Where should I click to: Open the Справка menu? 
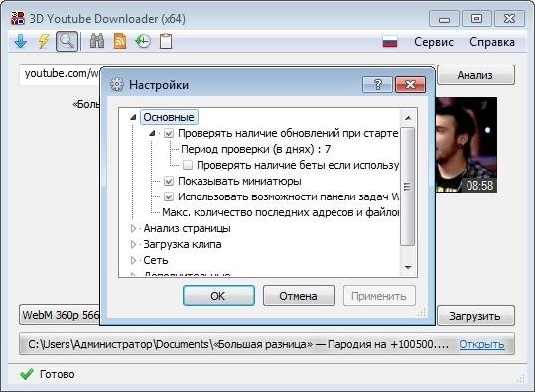pyautogui.click(x=492, y=42)
